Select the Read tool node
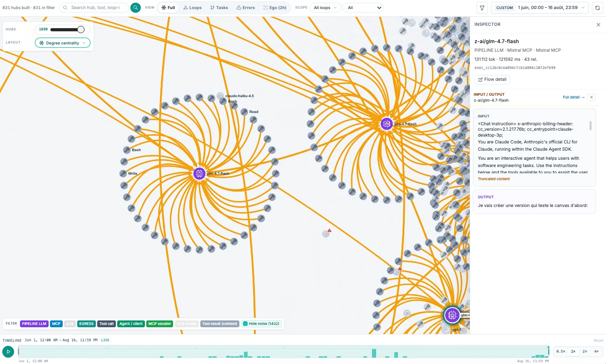Viewport: 606px width, 364px height. [244, 112]
